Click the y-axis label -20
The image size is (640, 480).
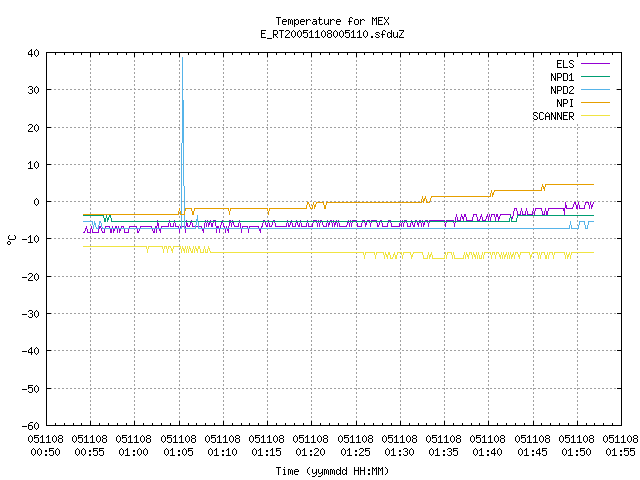pos(31,277)
